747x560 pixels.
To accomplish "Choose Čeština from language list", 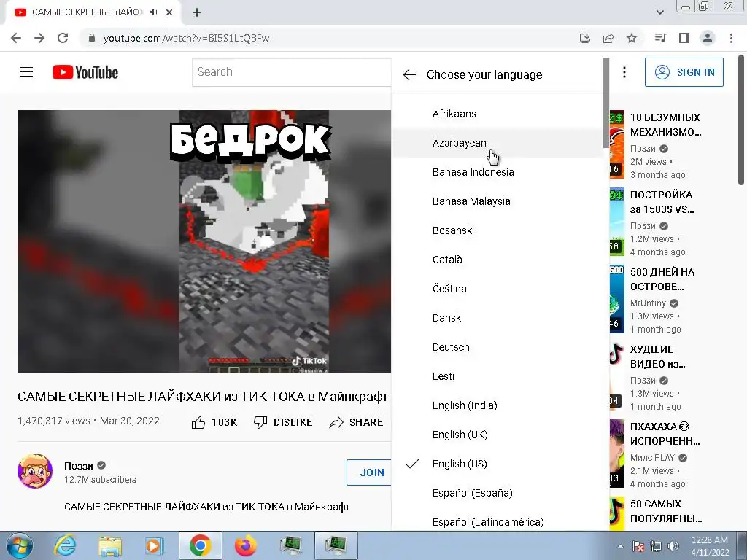I will [498, 289].
